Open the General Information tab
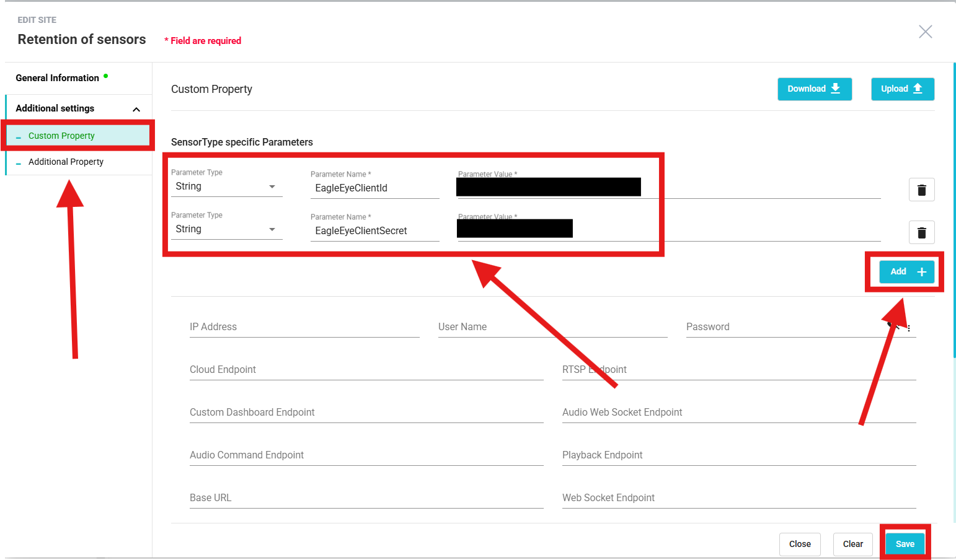956x560 pixels. click(x=58, y=78)
